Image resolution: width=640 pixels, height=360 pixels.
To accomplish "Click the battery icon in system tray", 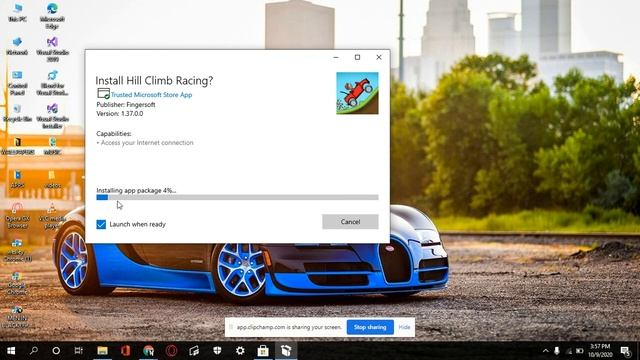I will (579, 351).
